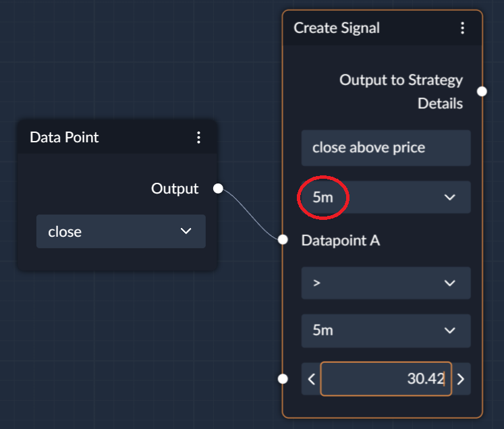Click the 30.42 value input field

point(386,379)
